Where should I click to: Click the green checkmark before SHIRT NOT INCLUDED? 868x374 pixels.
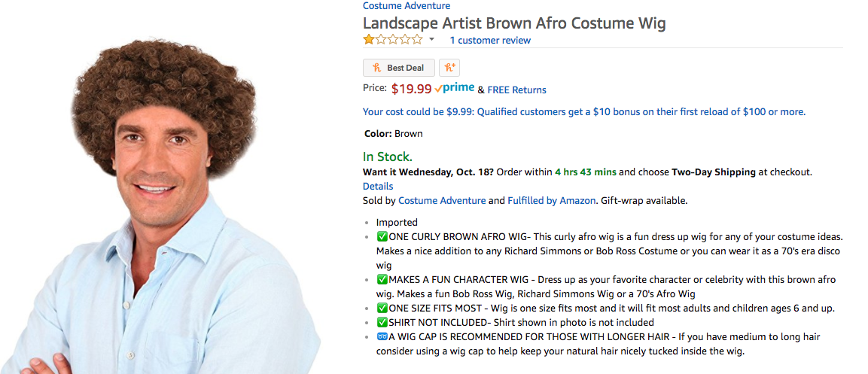coord(382,323)
